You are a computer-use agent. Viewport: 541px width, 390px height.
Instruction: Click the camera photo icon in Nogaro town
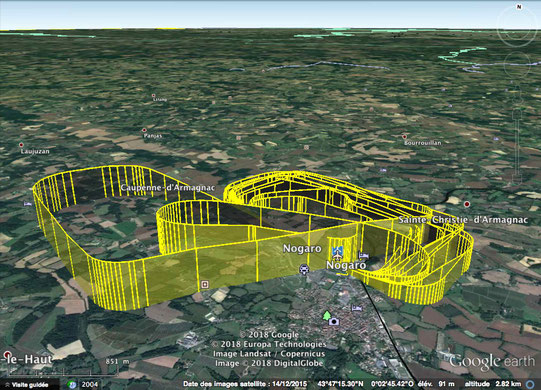click(x=334, y=322)
